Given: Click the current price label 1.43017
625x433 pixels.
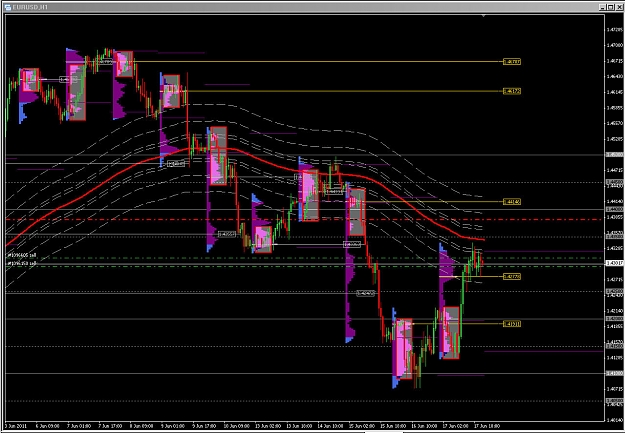Looking at the screenshot, I should pyautogui.click(x=614, y=263).
